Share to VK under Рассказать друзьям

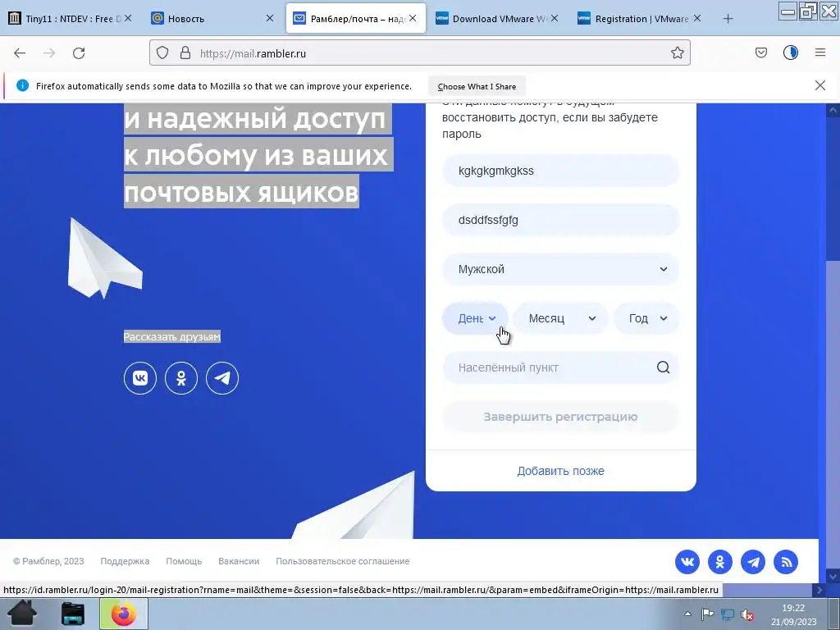(x=140, y=378)
